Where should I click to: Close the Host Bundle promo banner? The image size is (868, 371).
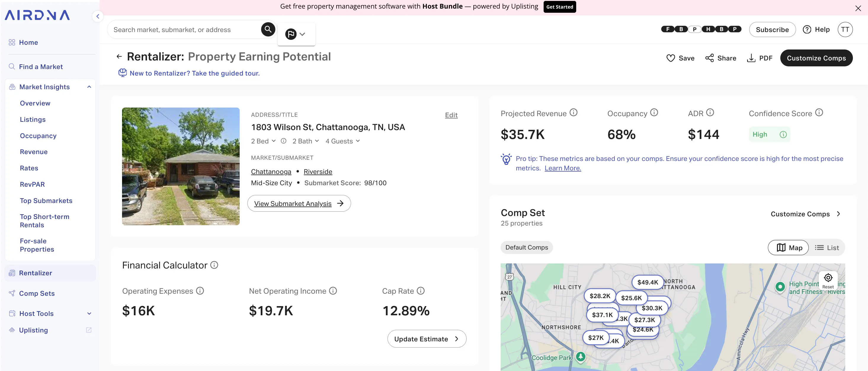click(858, 8)
